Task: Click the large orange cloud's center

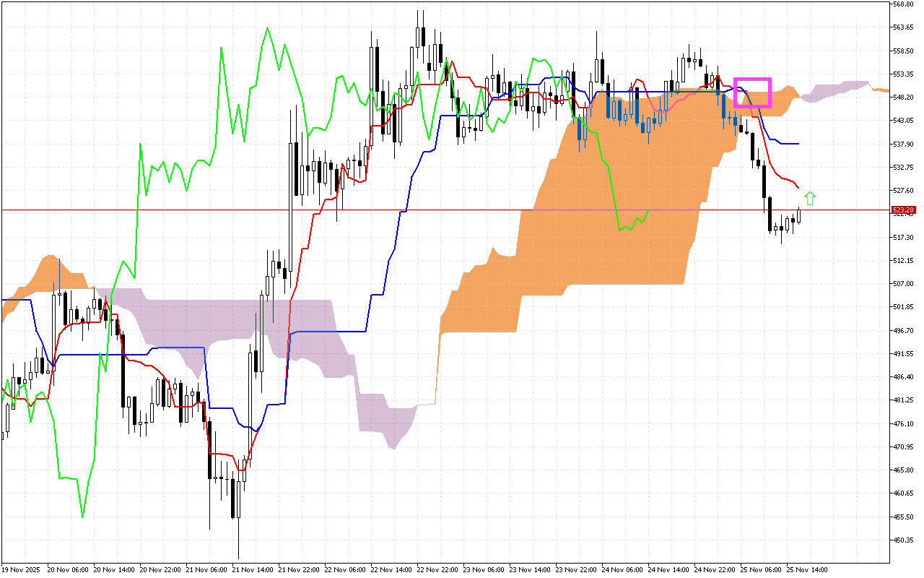Action: tap(614, 217)
